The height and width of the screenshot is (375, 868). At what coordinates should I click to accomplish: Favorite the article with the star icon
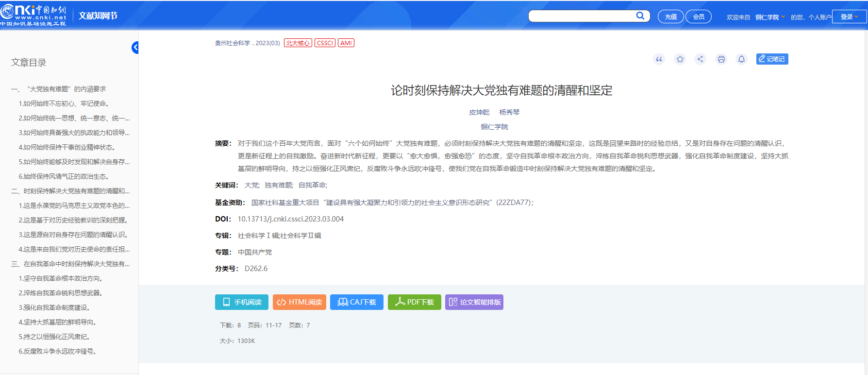[680, 59]
